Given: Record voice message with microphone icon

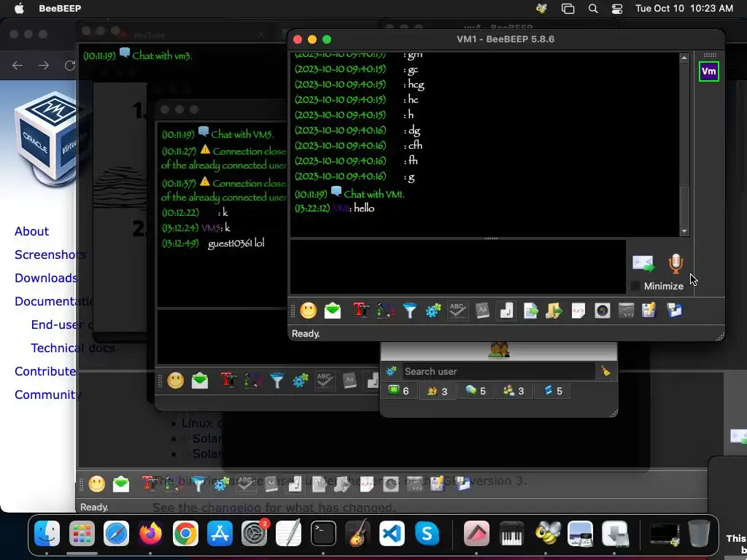Looking at the screenshot, I should (x=676, y=263).
